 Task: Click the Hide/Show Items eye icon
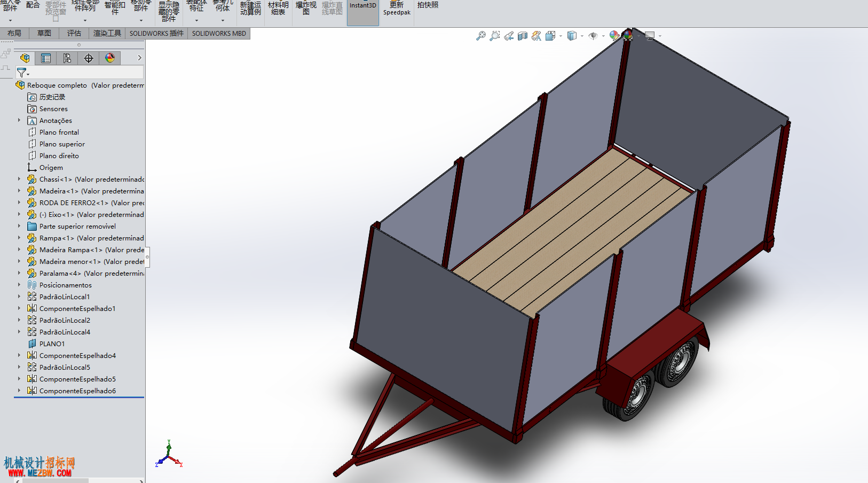pos(593,36)
